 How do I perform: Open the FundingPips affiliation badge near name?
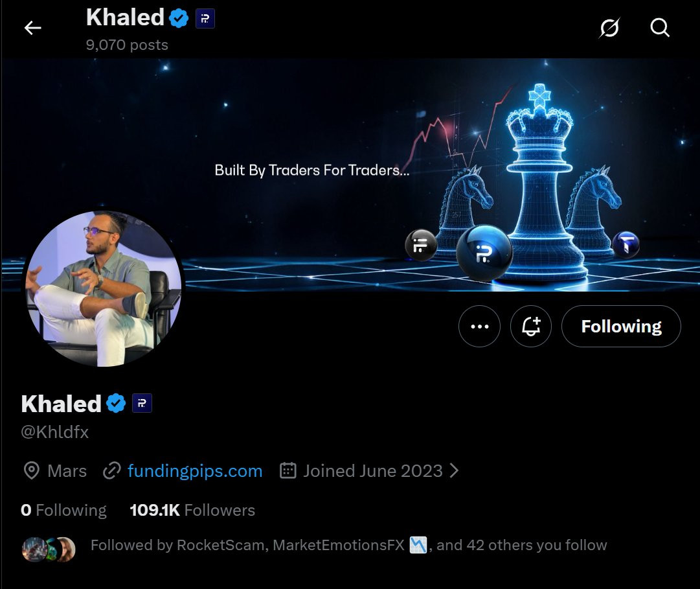point(142,403)
